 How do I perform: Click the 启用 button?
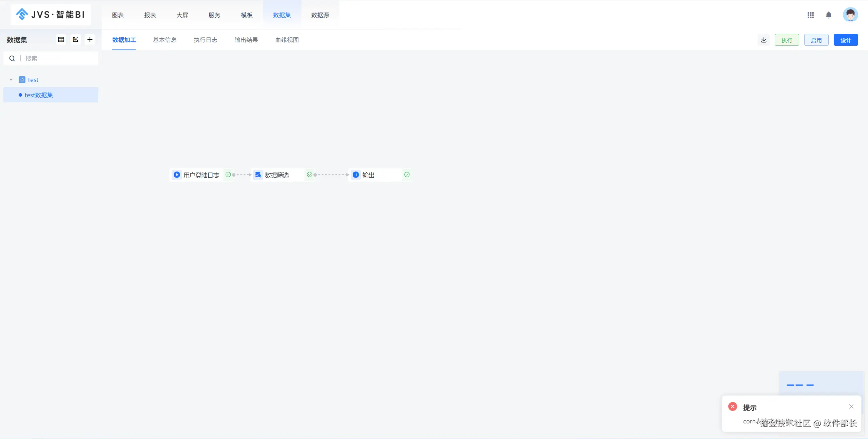[x=816, y=40]
